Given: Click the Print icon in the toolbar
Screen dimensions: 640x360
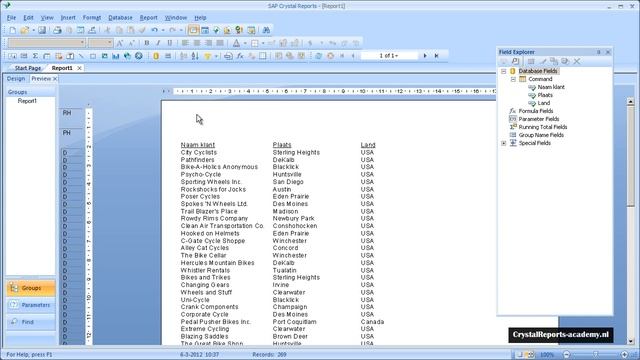Looking at the screenshot, I should (58, 30).
